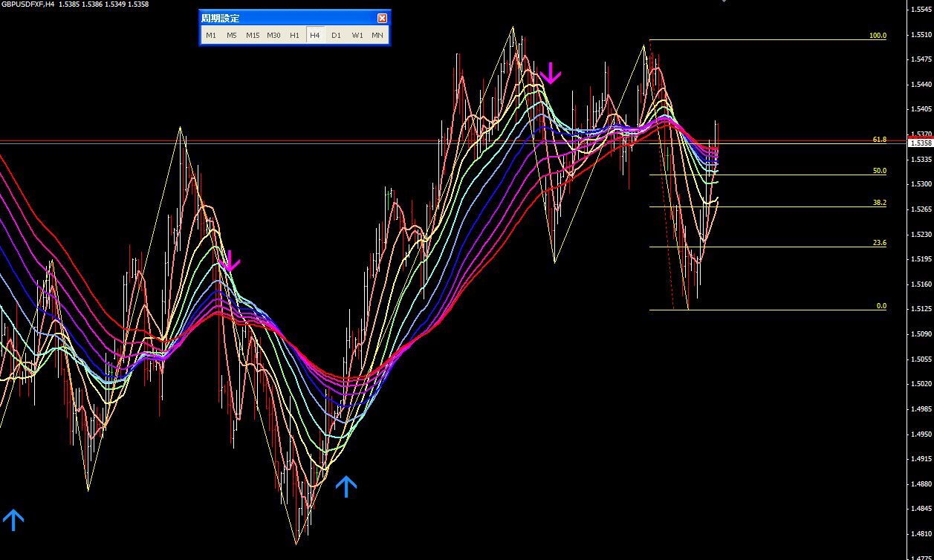Set chart to W1 weekly timeframe
This screenshot has width=934, height=560.
point(357,35)
